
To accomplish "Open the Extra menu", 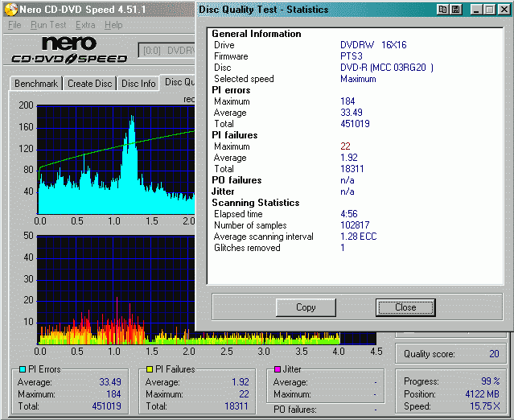I will 85,25.
